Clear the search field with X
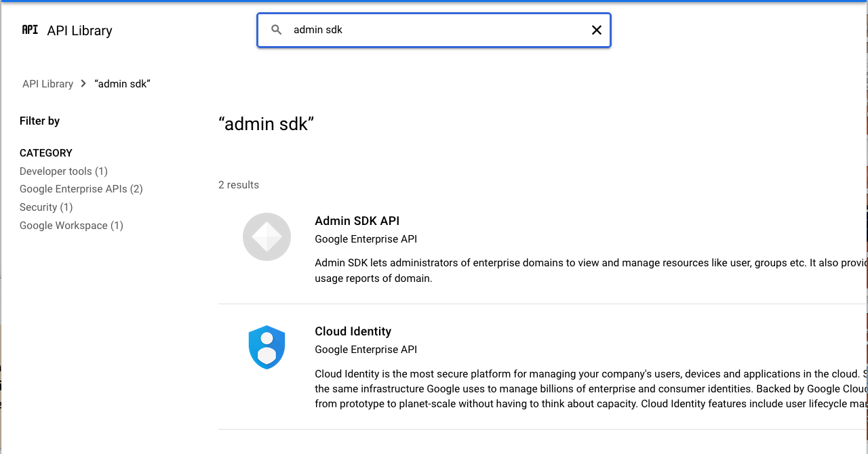This screenshot has width=868, height=454. [x=597, y=30]
